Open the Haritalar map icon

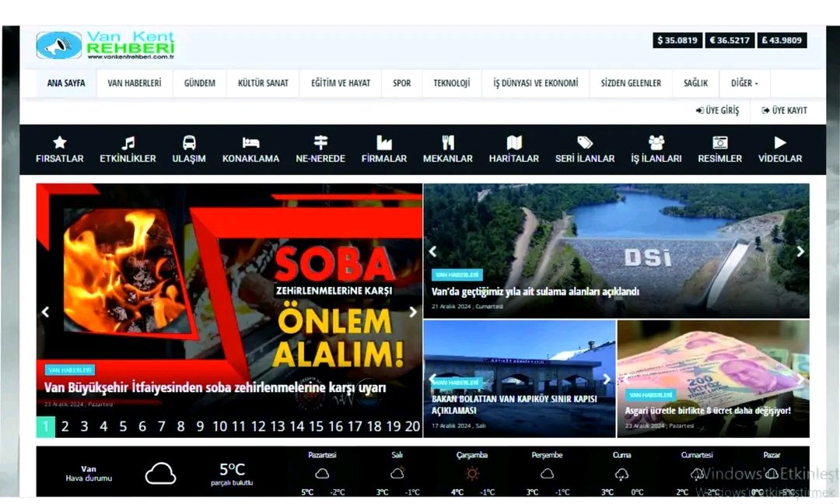(x=514, y=142)
